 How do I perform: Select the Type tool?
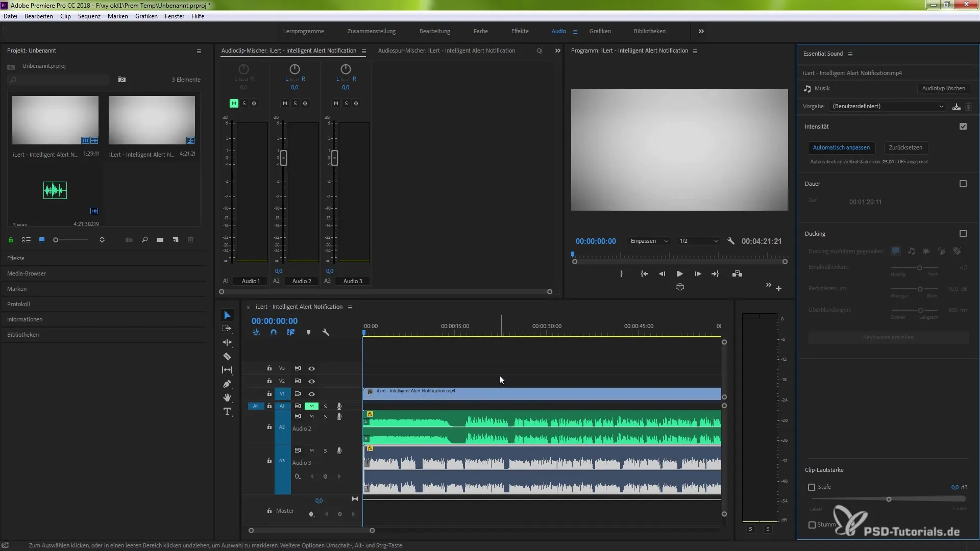(x=227, y=411)
